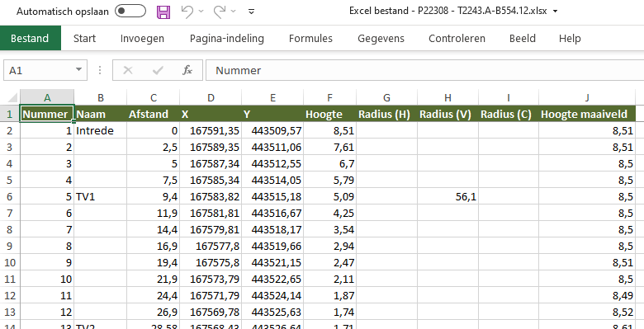Screen dimensions: 644x329
Task: Open the file name dropdown in title bar
Action: [556, 12]
